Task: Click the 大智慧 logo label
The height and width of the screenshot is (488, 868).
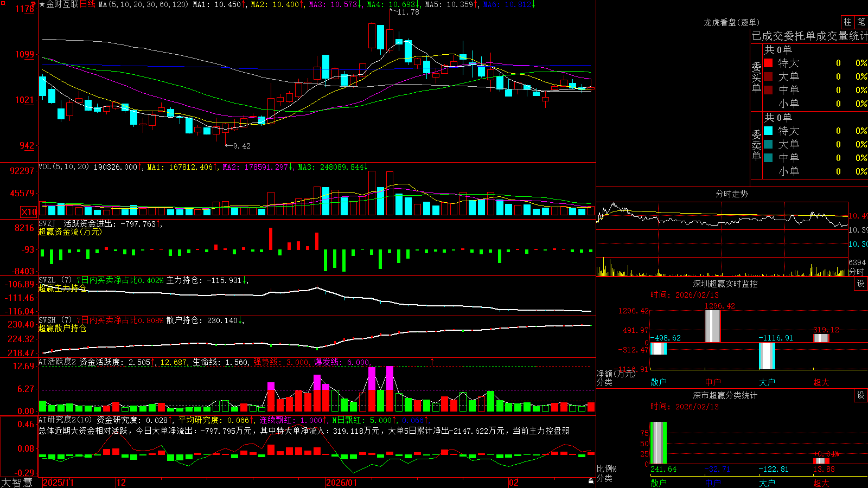Action: [17, 483]
